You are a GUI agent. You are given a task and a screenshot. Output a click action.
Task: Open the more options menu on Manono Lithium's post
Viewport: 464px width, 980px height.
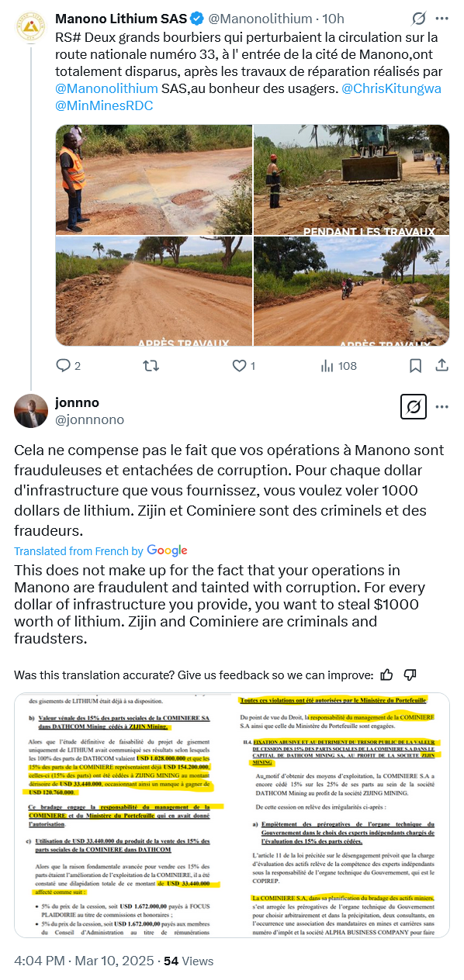tap(442, 18)
